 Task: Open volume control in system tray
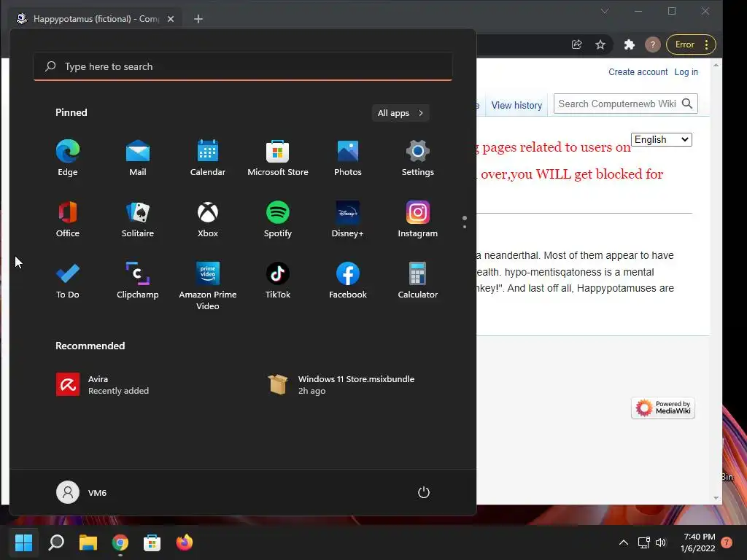pyautogui.click(x=661, y=542)
